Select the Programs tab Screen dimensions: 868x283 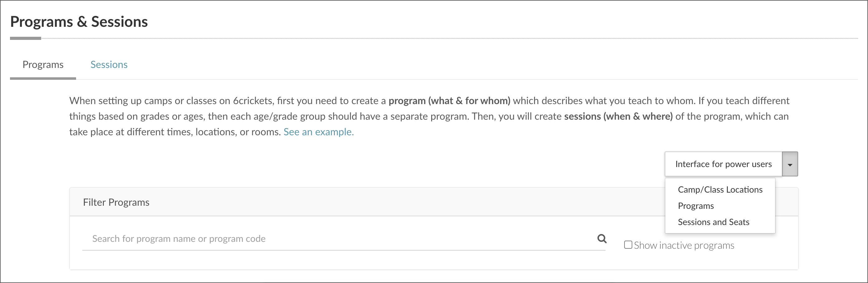pyautogui.click(x=43, y=64)
